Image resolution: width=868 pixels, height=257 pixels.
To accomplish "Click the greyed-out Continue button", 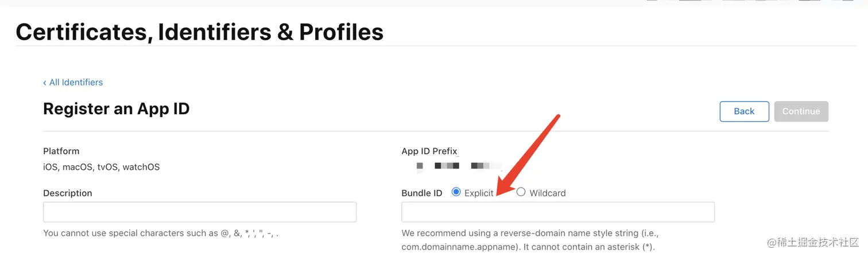I will (801, 111).
